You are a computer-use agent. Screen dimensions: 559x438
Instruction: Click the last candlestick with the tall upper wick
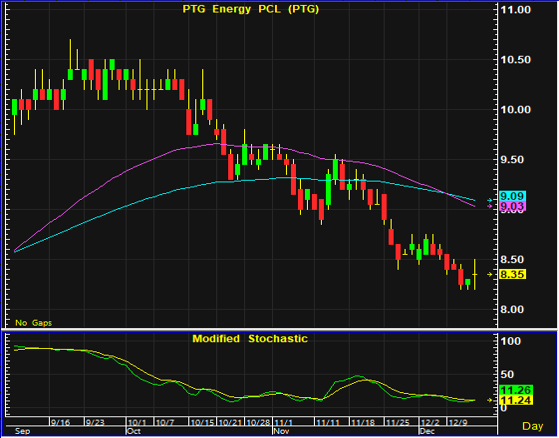(475, 274)
